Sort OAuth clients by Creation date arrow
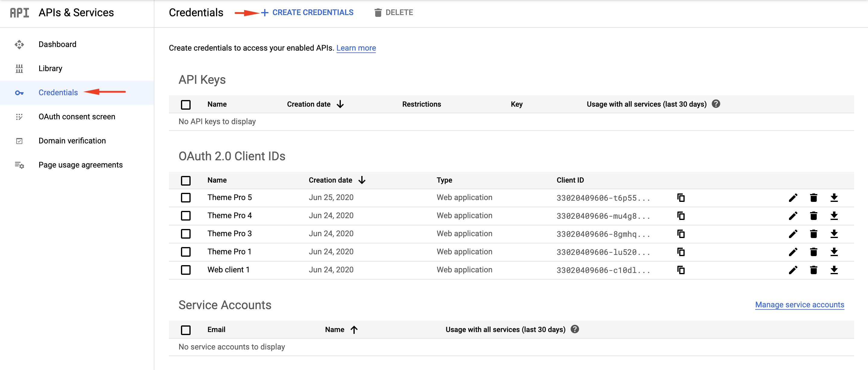Screen dimensions: 868x370 [x=362, y=180]
